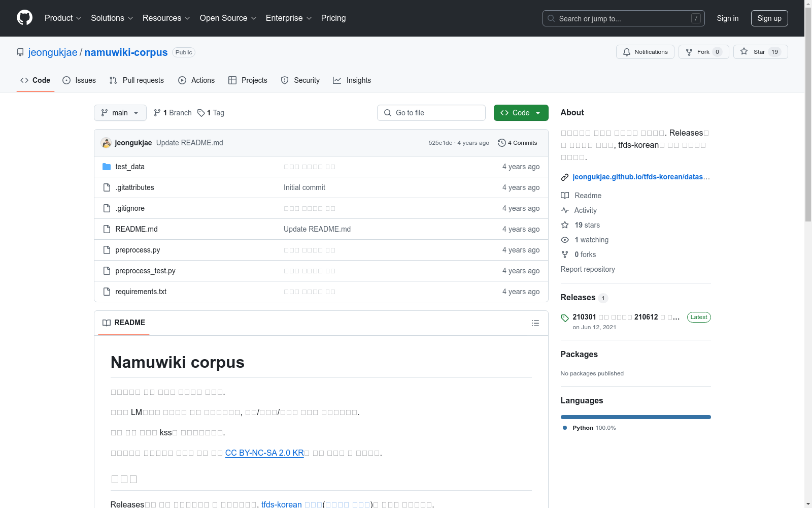Switch to the Projects tab

point(248,80)
